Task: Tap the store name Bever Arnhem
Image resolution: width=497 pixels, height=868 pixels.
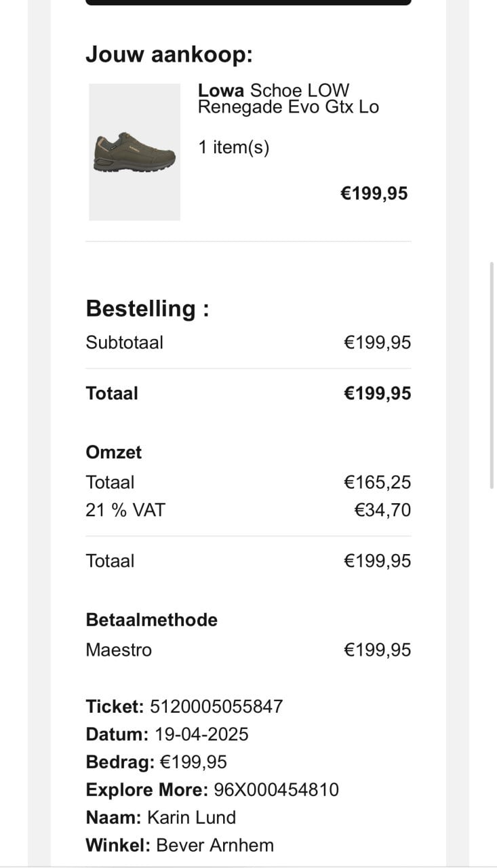Action: click(215, 846)
